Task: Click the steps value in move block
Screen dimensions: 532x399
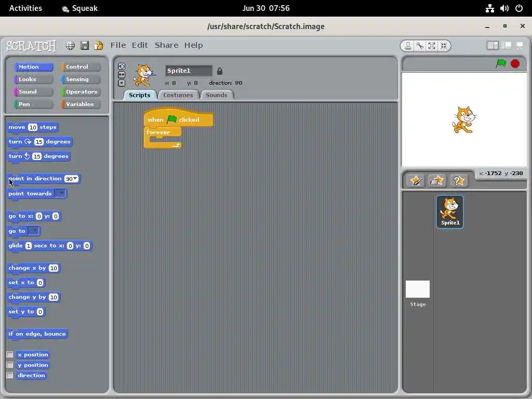Action: pyautogui.click(x=33, y=127)
